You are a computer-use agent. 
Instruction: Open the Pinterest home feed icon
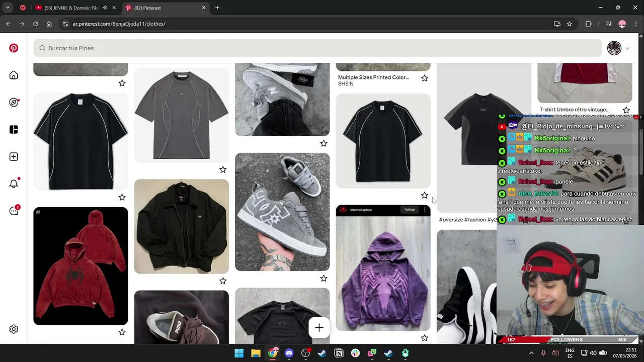14,75
